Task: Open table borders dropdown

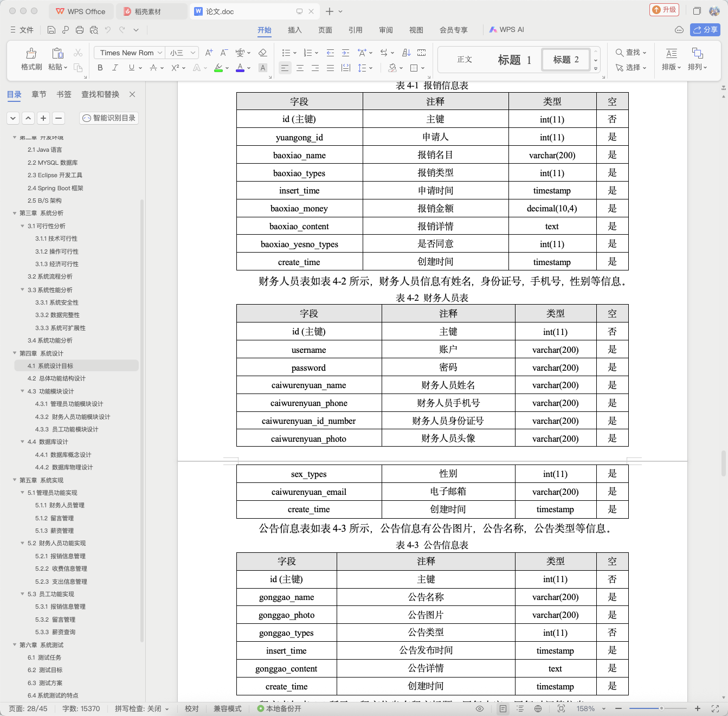Action: (x=422, y=68)
